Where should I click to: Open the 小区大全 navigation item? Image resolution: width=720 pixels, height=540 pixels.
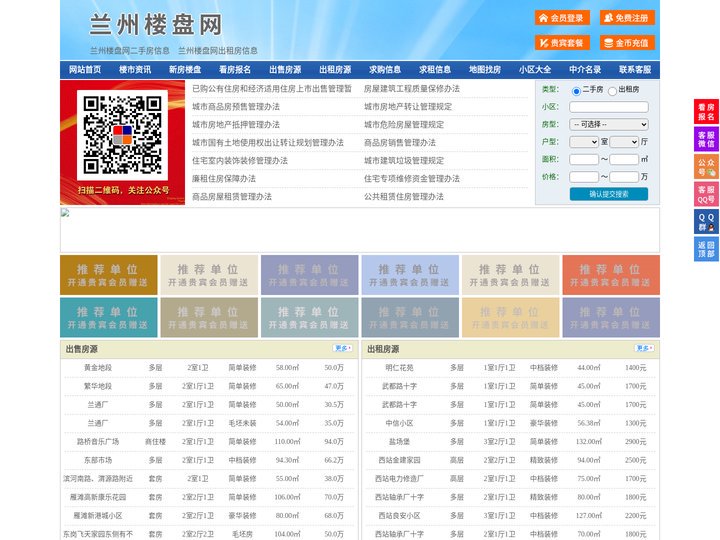pos(535,70)
